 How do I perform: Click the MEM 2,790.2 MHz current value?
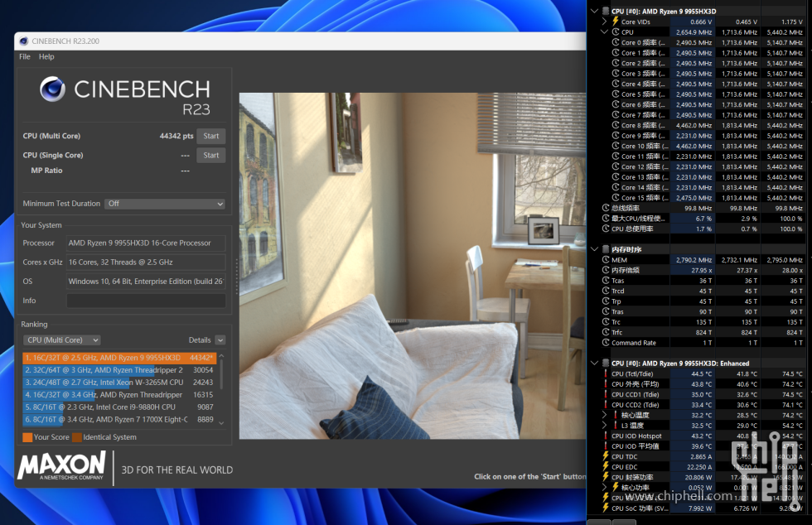(694, 260)
